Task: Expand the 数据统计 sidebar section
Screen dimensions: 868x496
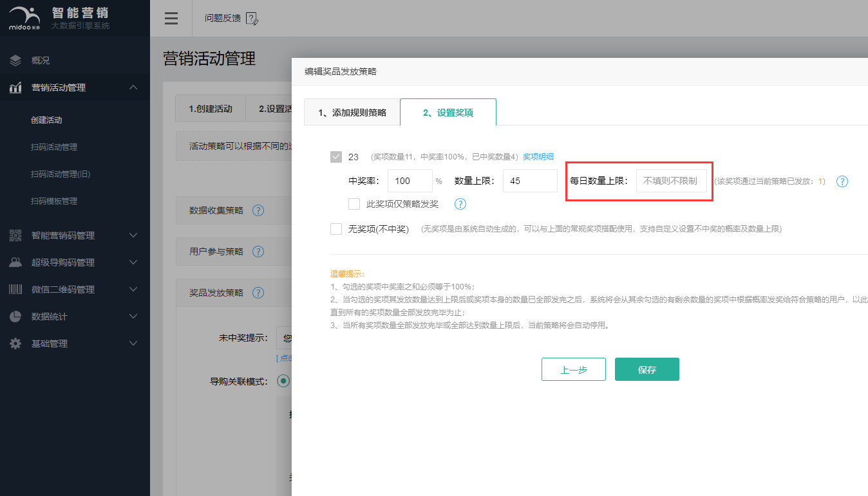Action: pyautogui.click(x=133, y=317)
